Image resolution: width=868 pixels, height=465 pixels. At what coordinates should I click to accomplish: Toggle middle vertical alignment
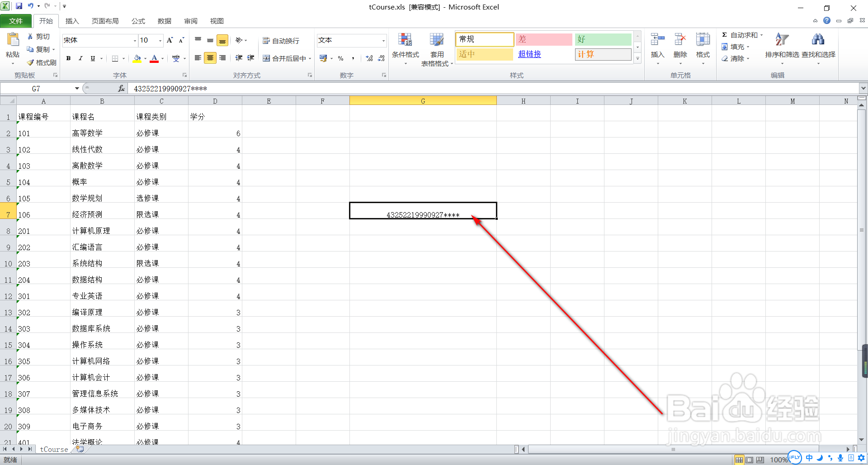pyautogui.click(x=210, y=40)
